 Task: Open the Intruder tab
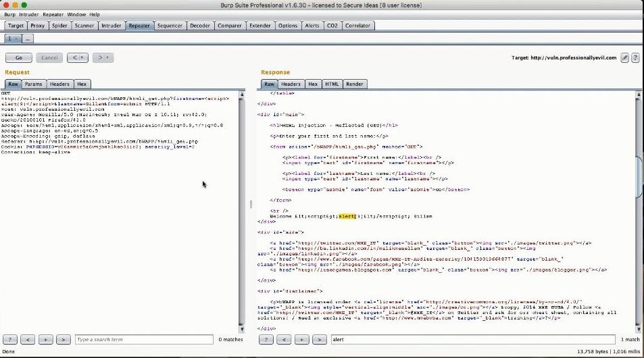click(x=112, y=26)
